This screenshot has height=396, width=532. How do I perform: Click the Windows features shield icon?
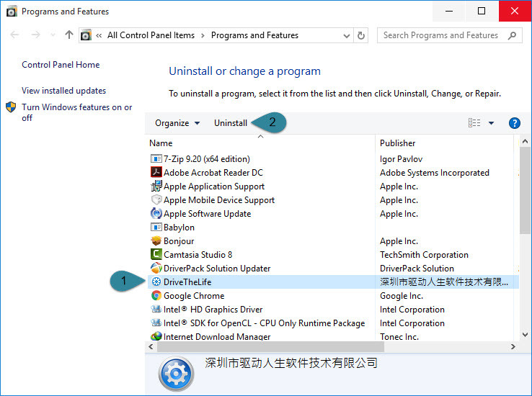(x=11, y=107)
